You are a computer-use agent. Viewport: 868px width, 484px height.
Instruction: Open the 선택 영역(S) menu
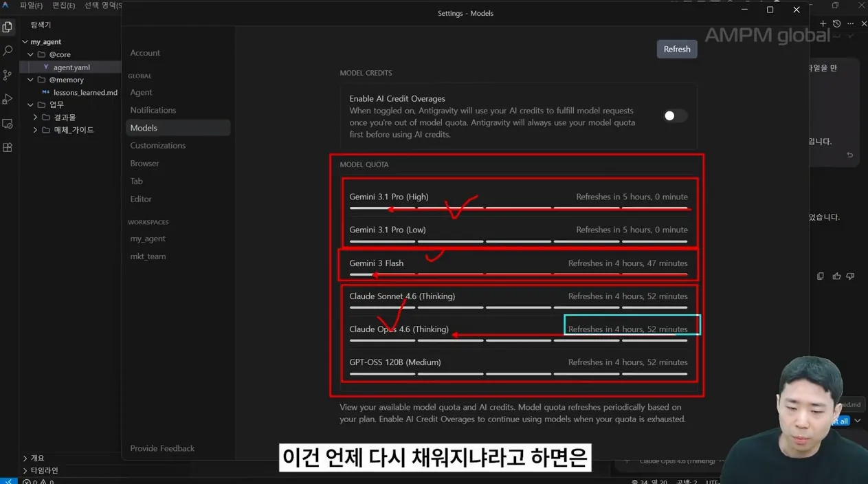click(103, 5)
